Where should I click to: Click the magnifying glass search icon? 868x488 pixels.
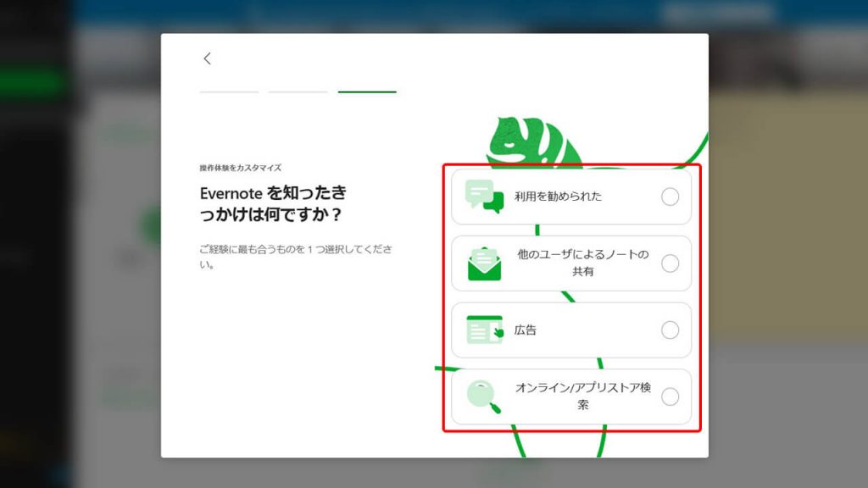(483, 396)
